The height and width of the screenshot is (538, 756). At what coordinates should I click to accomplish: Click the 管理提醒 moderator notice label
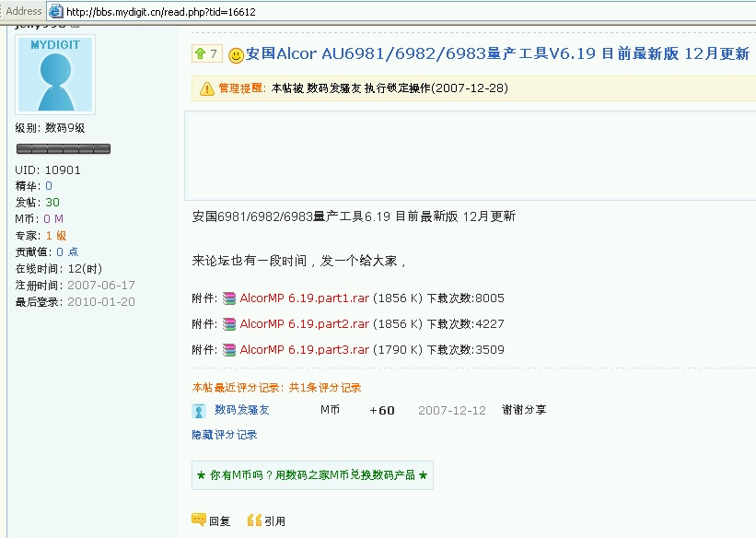click(242, 88)
